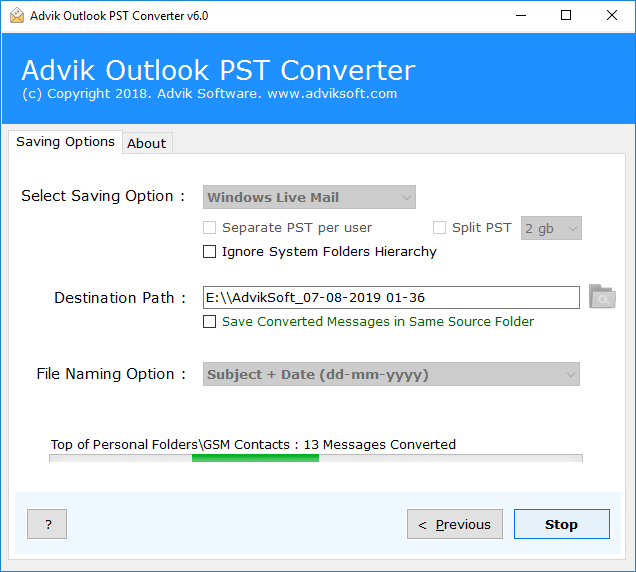Maximize the Advik converter window
This screenshot has height=572, width=636.
566,15
